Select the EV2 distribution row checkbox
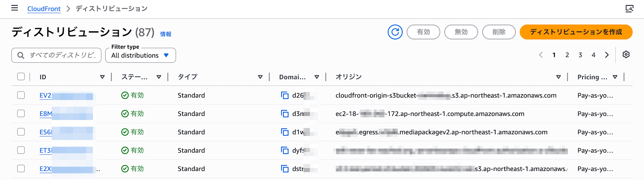This screenshot has width=644, height=180. pyautogui.click(x=21, y=95)
